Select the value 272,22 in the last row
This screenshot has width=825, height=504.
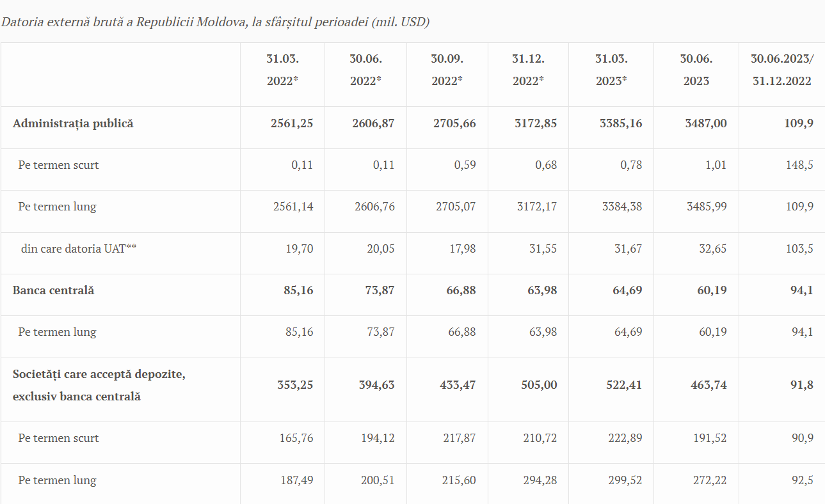710,480
